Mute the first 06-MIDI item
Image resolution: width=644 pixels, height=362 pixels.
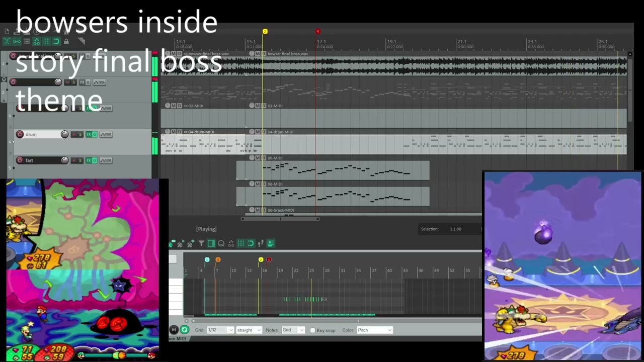258,158
